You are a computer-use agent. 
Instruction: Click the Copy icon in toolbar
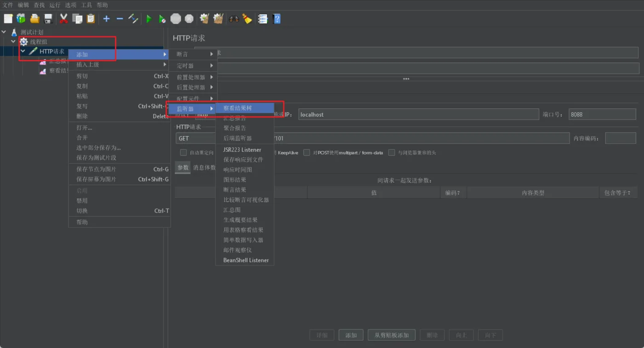(x=77, y=19)
